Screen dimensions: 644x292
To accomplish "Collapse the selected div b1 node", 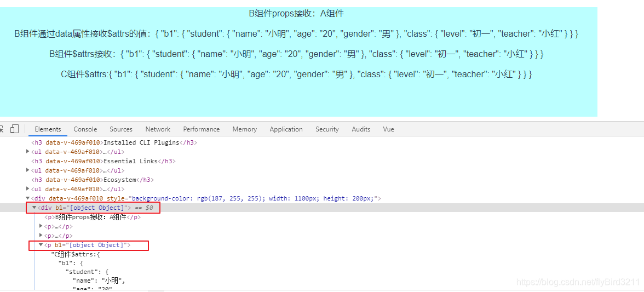I will [34, 208].
